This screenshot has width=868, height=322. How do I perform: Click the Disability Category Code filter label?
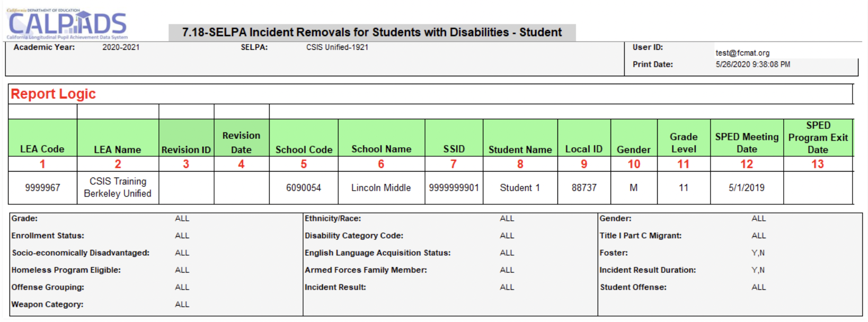pyautogui.click(x=354, y=236)
